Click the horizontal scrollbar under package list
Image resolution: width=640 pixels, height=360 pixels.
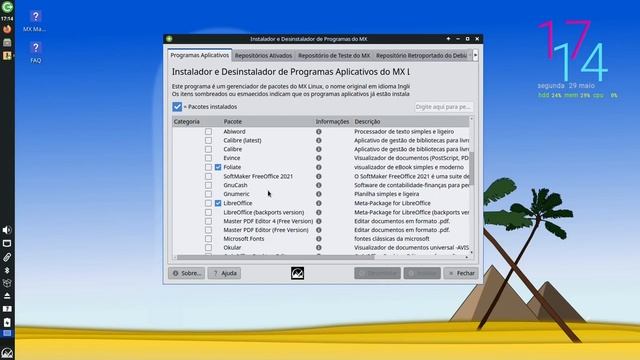pyautogui.click(x=276, y=257)
